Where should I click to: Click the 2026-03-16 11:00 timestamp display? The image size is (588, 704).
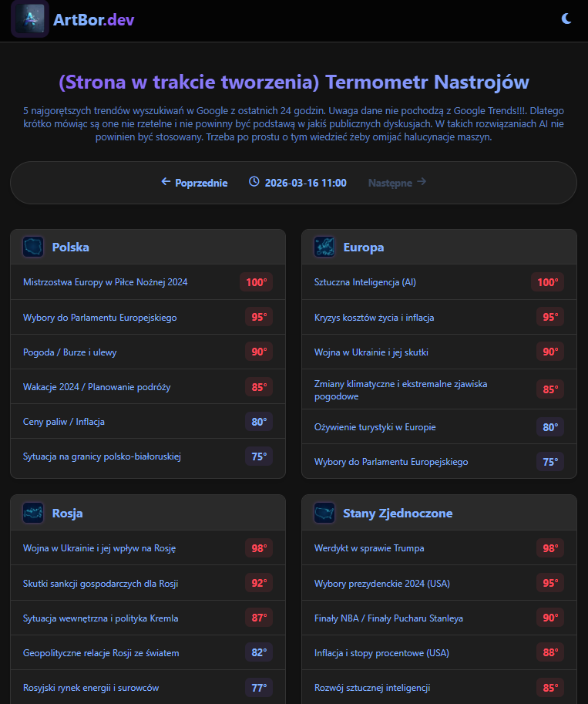(x=307, y=182)
